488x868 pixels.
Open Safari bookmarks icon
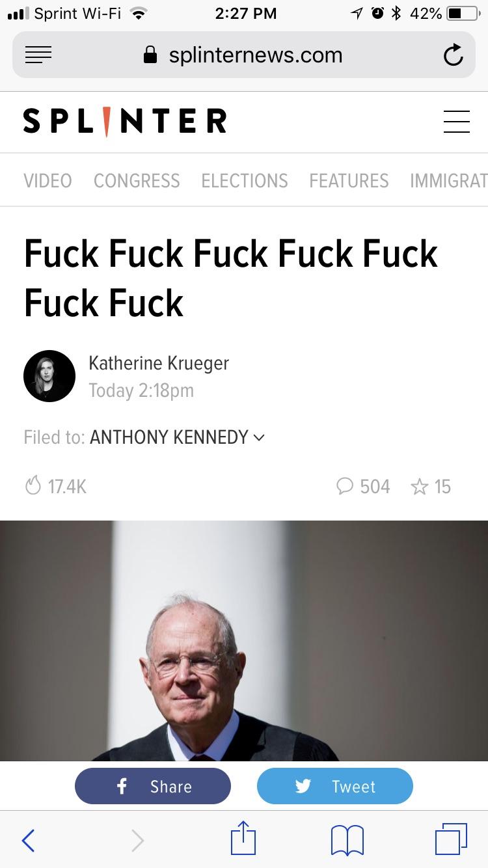click(x=347, y=840)
